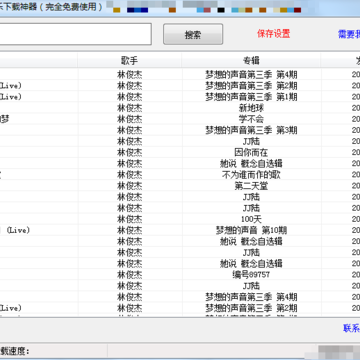Viewport: 360px width, 360px height.
Task: Click 林俊杰 in the 学不会 row
Action: point(130,119)
